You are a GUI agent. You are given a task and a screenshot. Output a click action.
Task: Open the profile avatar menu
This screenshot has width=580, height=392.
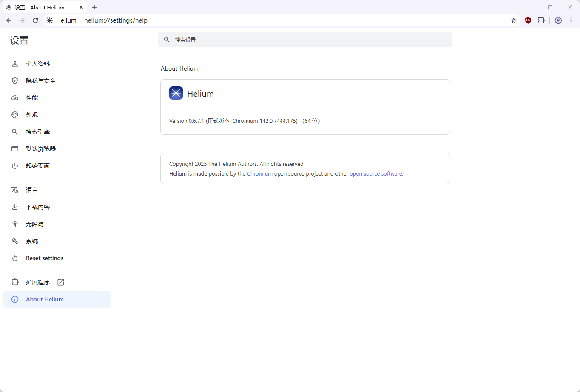558,20
